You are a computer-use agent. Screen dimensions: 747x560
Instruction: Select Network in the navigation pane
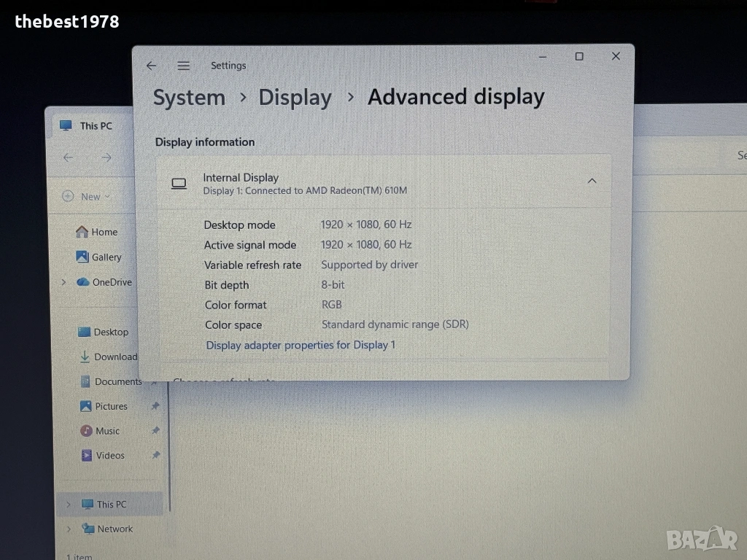(115, 529)
